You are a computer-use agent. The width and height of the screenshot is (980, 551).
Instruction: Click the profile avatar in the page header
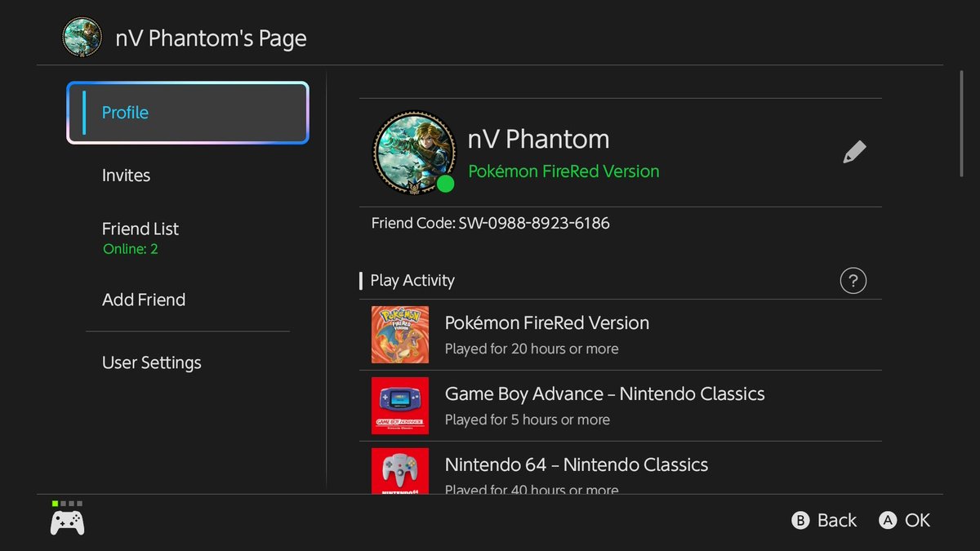[82, 38]
